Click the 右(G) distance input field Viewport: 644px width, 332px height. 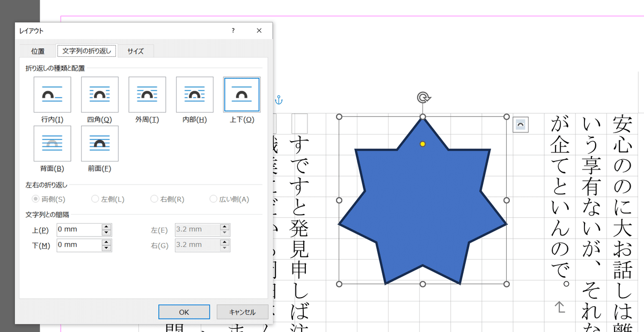[197, 245]
